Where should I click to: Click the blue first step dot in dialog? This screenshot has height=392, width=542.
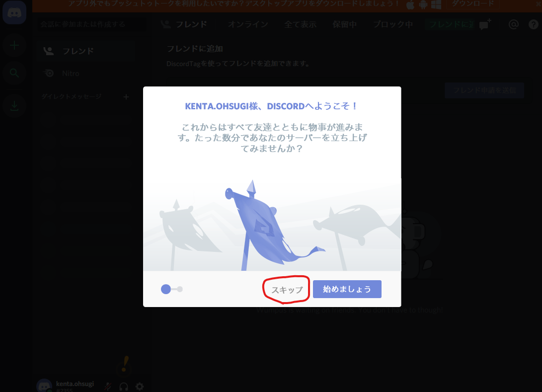(x=166, y=289)
